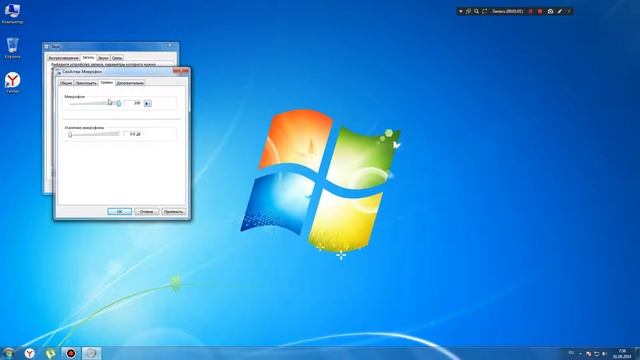Open the screen recorder taskbar icon
640x360 pixels.
coord(71,353)
